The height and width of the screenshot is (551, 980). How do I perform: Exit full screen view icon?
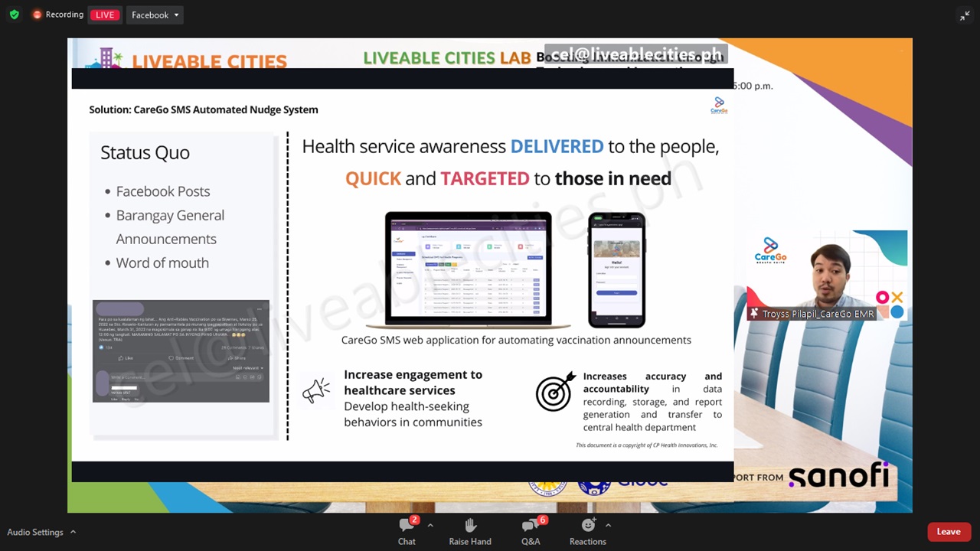[x=965, y=15]
